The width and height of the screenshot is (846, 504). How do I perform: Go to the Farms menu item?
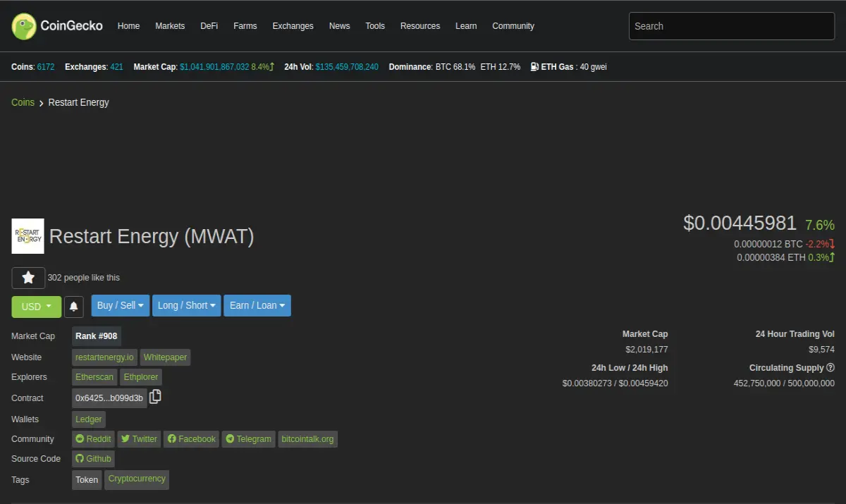245,26
